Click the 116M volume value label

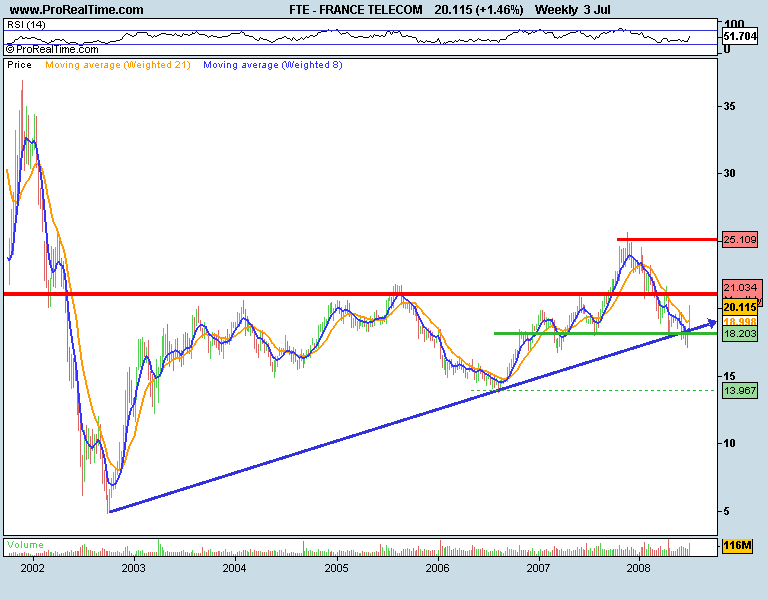737,545
